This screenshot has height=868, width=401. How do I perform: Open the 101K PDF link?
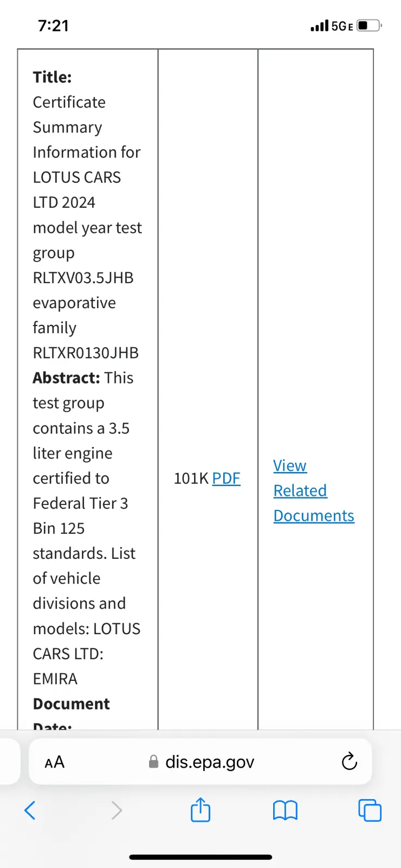click(226, 478)
